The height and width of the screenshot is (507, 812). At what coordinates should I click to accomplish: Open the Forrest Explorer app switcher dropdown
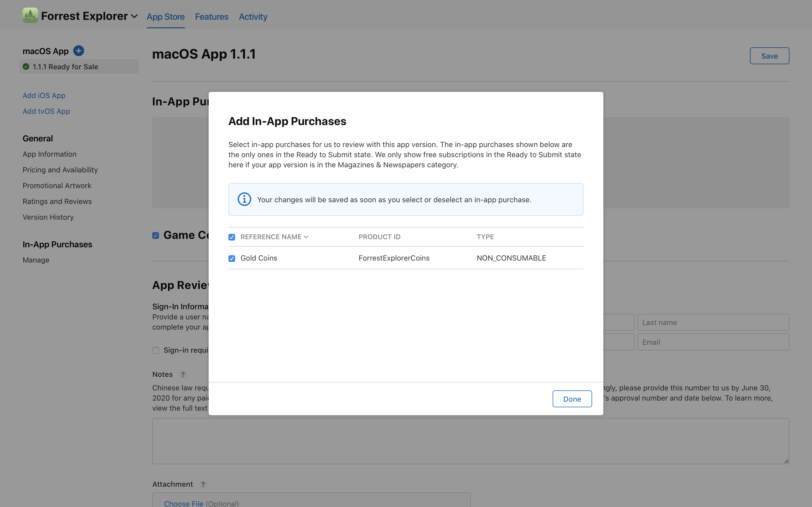tap(134, 16)
